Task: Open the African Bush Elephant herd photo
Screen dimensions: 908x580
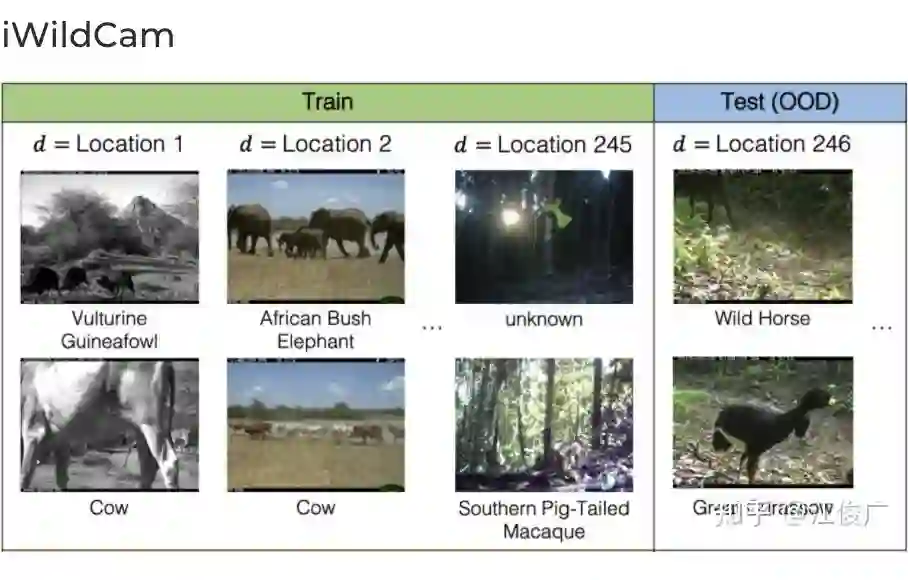Action: (x=316, y=236)
